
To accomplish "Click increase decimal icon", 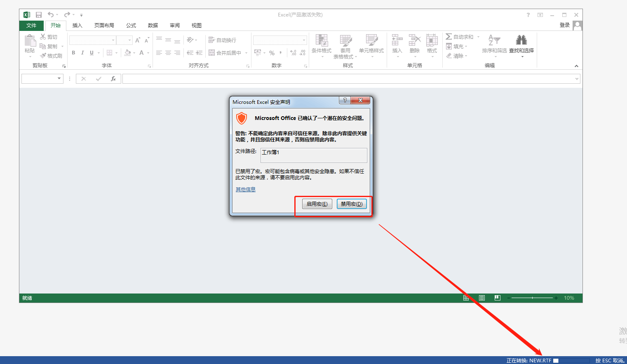I will point(293,53).
